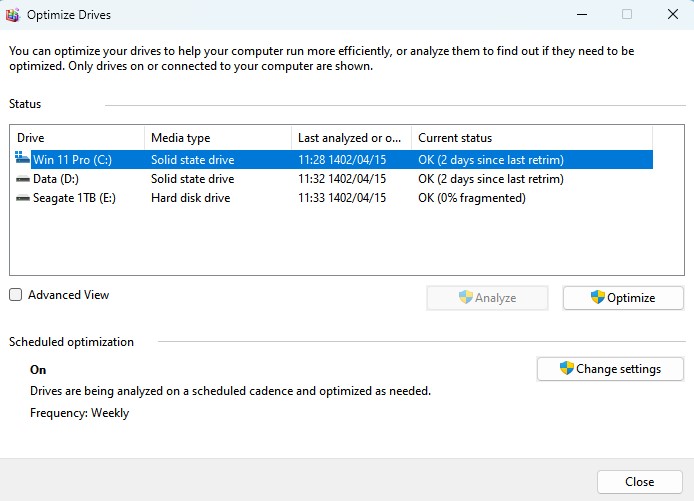Viewport: 694px width, 501px height.
Task: Click the shield icon on the Analyze button
Action: (466, 297)
